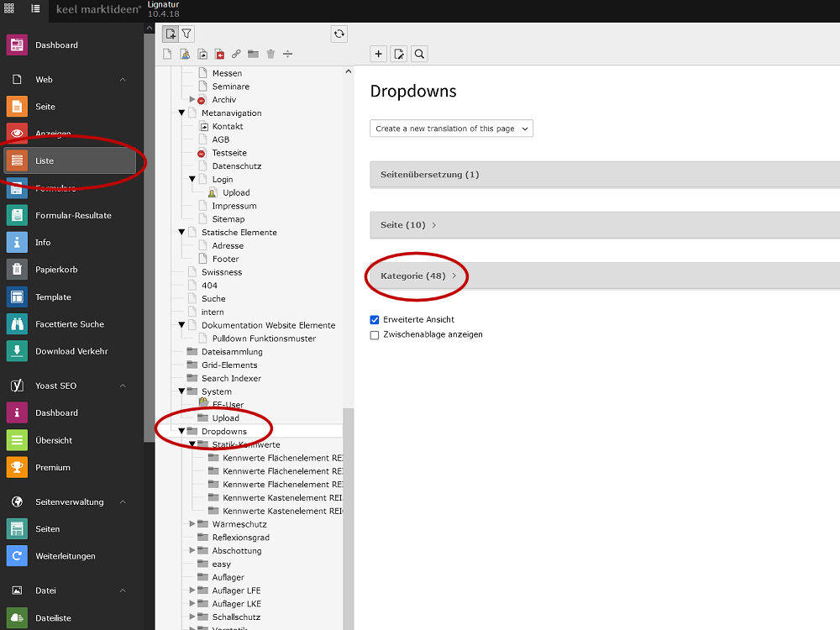Toggle the page tree list icon in top bar
Image resolution: width=840 pixels, height=630 pixels.
[x=35, y=8]
